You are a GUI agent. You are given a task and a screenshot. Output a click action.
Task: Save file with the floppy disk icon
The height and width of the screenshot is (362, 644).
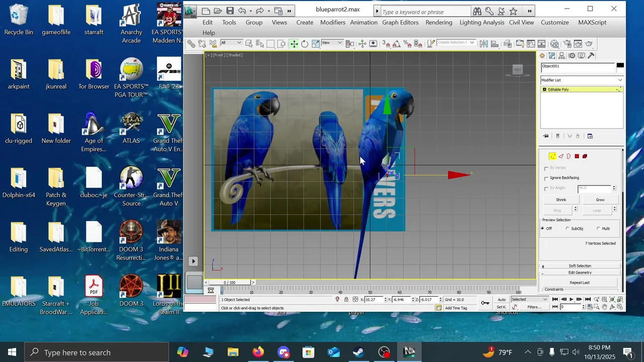[x=230, y=11]
